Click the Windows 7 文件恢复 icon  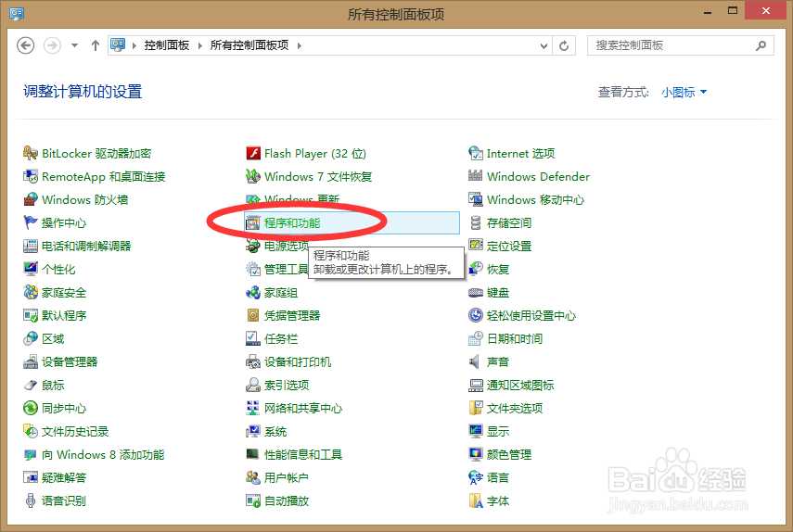point(253,176)
